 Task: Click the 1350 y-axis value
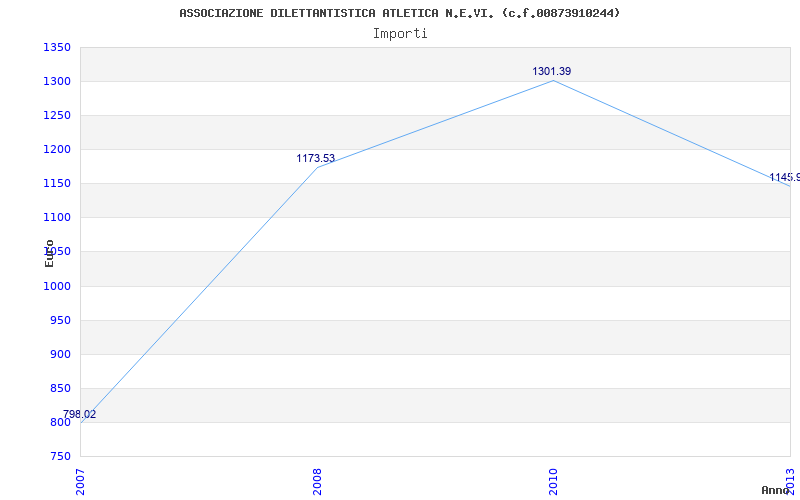pos(57,48)
